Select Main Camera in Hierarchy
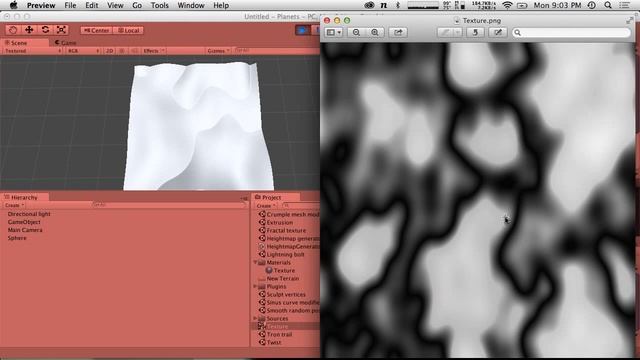Screen dimensions: 640x360 coord(25,230)
